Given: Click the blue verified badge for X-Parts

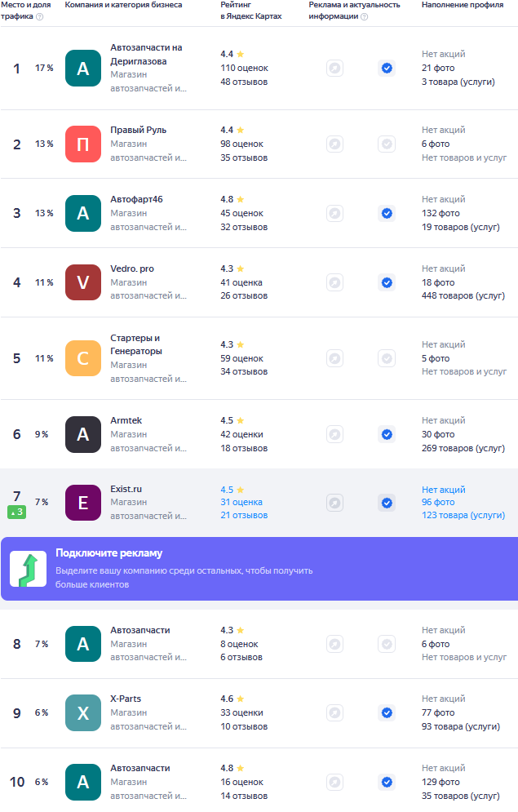Looking at the screenshot, I should tap(387, 712).
